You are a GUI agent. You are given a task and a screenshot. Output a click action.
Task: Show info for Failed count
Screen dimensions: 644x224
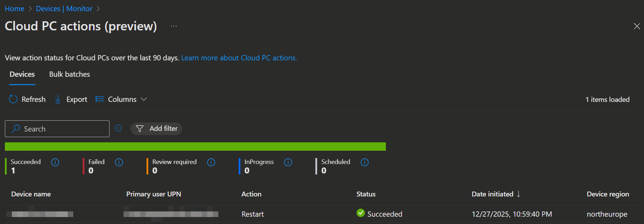[x=119, y=162]
